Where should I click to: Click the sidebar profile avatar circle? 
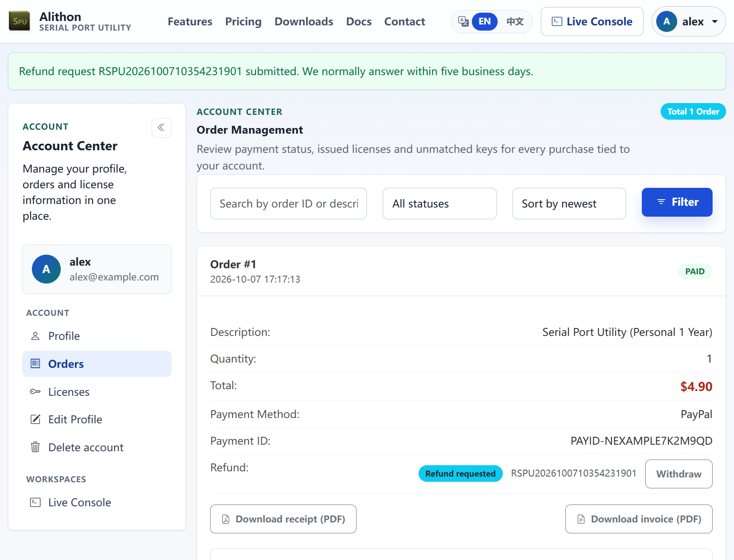pyautogui.click(x=46, y=269)
